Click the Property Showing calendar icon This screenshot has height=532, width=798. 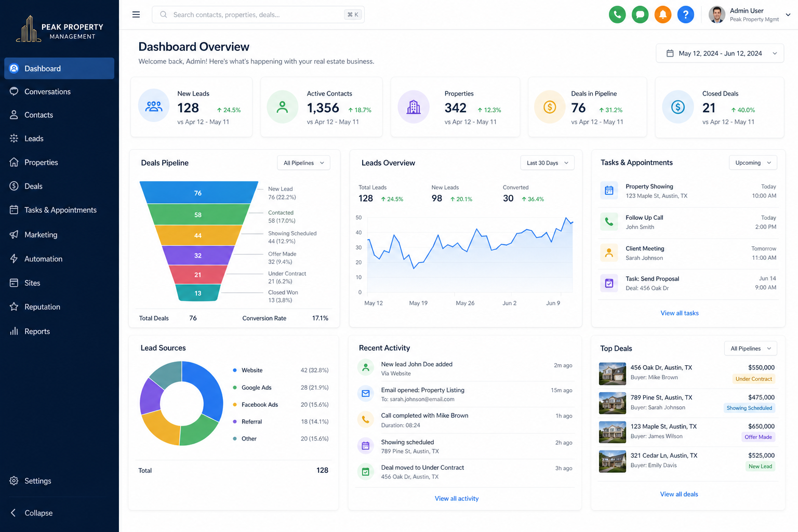[609, 191]
